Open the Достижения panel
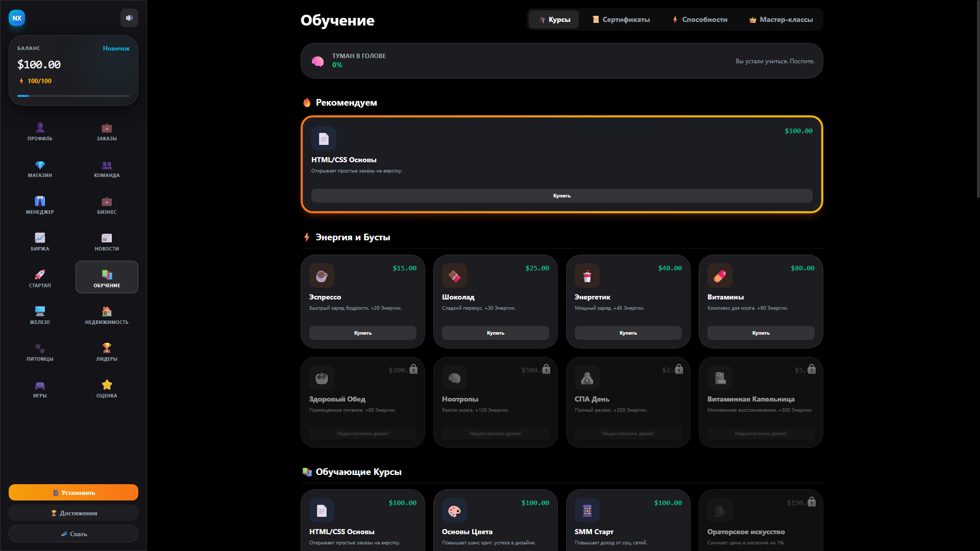The image size is (980, 551). [73, 513]
